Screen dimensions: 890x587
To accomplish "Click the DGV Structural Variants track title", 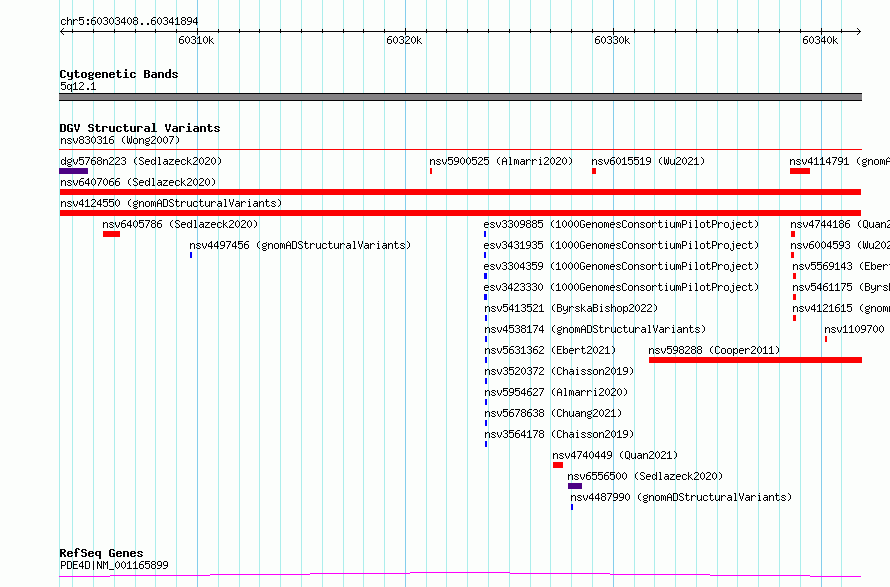I will (x=140, y=128).
